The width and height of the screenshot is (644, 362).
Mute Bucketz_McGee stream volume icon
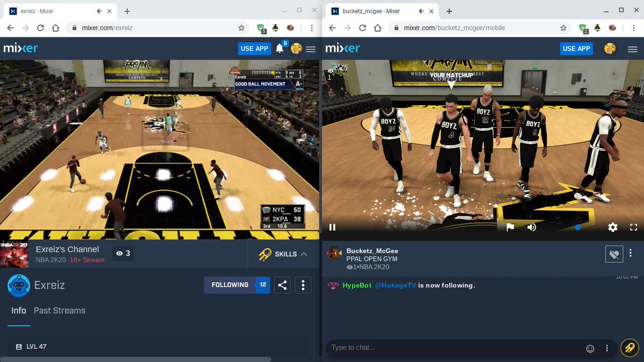click(x=532, y=227)
